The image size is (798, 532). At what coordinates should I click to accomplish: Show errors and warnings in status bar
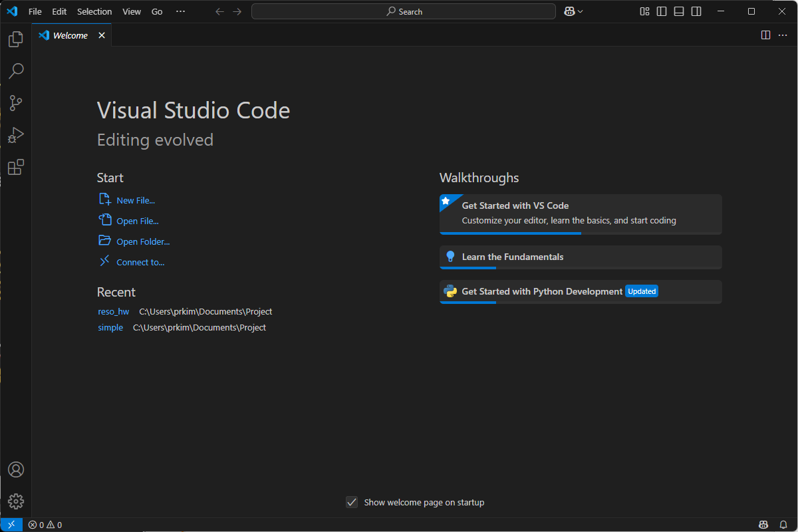45,525
